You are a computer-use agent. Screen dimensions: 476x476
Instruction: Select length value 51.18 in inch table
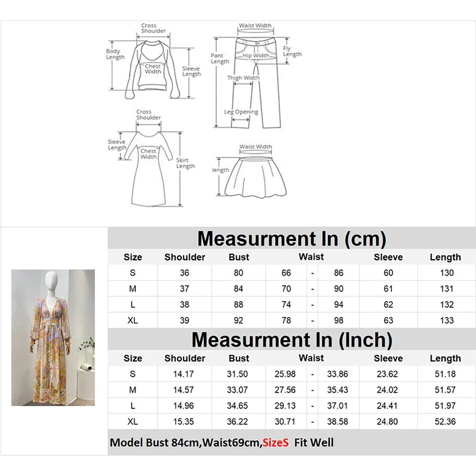(445, 374)
